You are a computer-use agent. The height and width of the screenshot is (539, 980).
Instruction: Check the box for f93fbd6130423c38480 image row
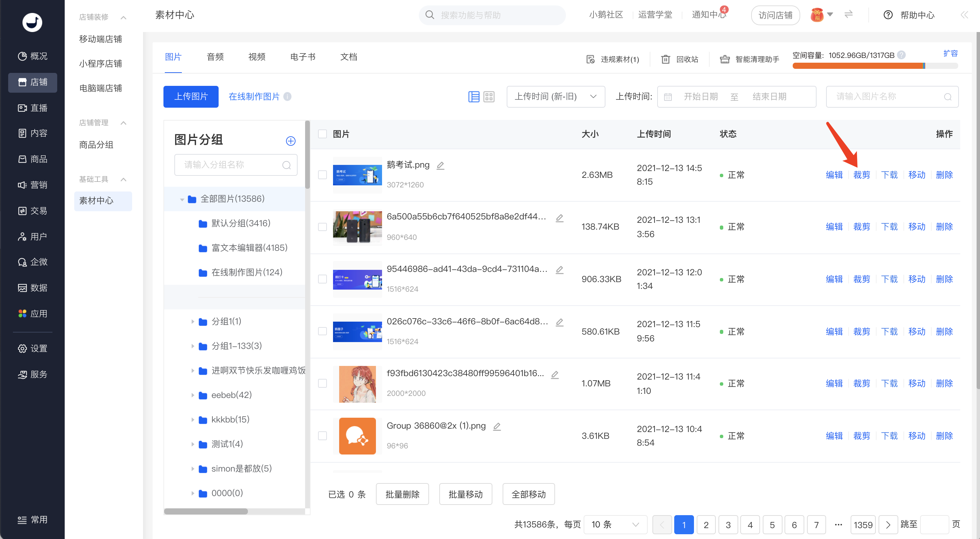pyautogui.click(x=322, y=384)
